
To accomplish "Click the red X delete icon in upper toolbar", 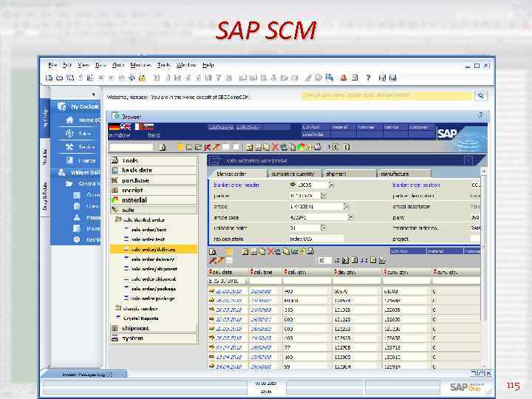I will pyautogui.click(x=275, y=147).
